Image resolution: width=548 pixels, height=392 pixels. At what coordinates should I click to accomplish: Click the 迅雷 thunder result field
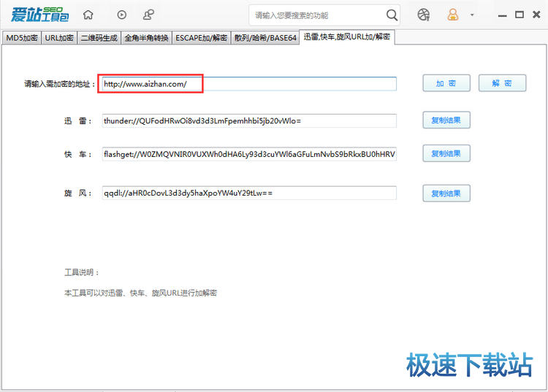[x=249, y=120]
